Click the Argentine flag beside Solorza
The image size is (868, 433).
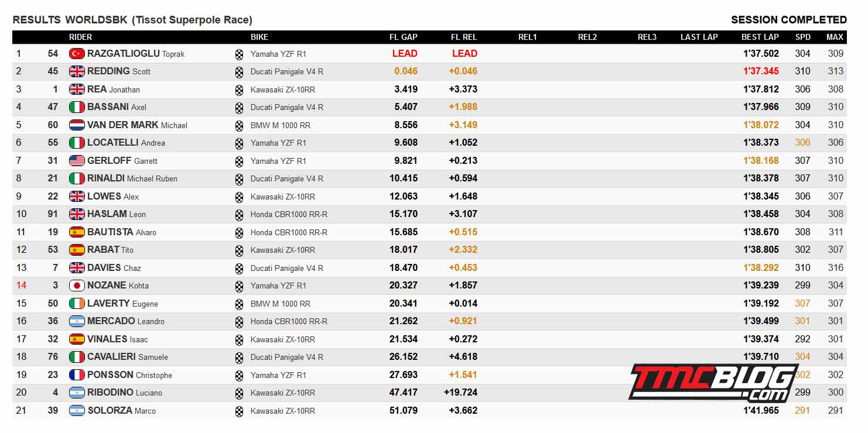[x=77, y=410]
